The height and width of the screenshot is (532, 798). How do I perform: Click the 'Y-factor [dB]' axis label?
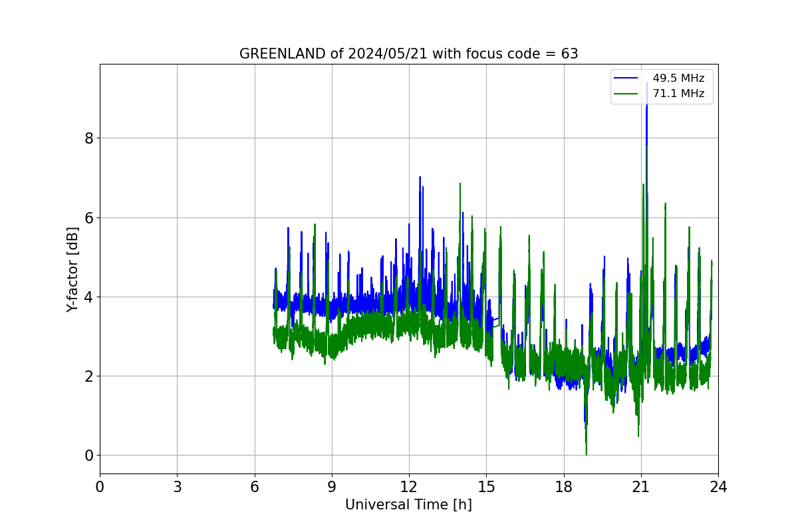pyautogui.click(x=72, y=269)
